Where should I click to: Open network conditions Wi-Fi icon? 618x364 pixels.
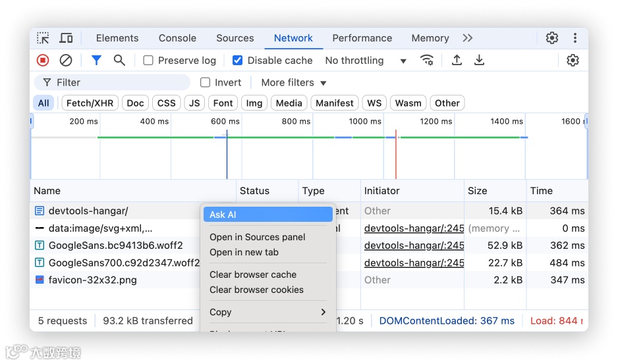[x=427, y=61]
